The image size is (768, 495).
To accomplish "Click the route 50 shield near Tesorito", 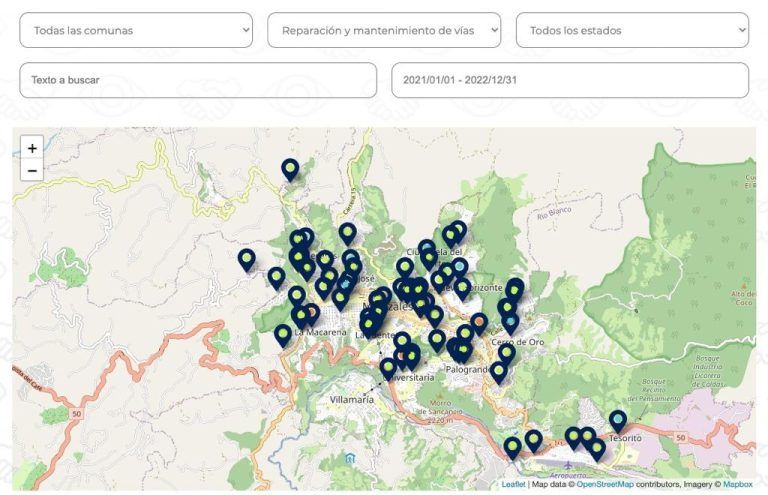I will point(680,438).
